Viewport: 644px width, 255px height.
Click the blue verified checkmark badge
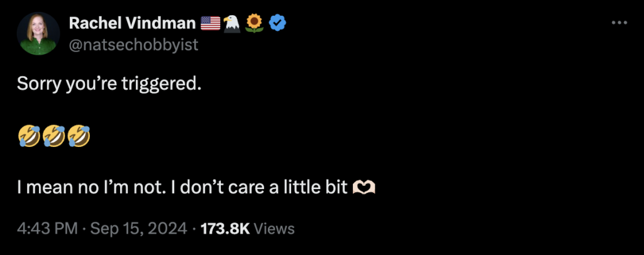click(x=278, y=23)
